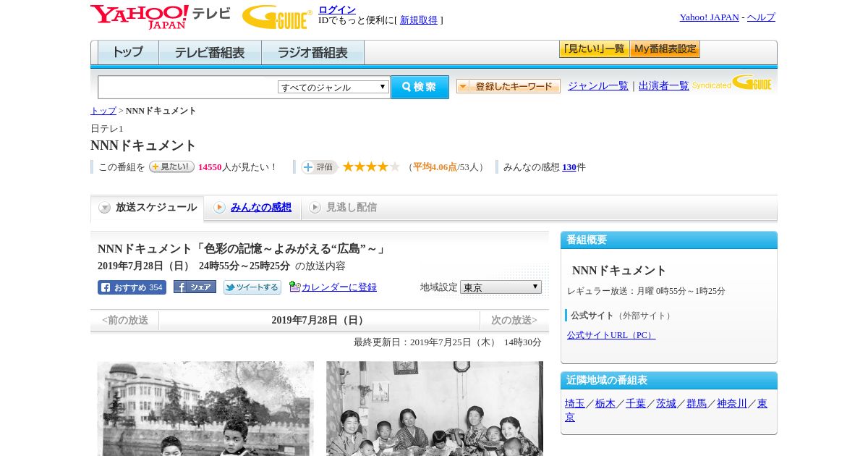Click the search keyword input field

tap(188, 87)
